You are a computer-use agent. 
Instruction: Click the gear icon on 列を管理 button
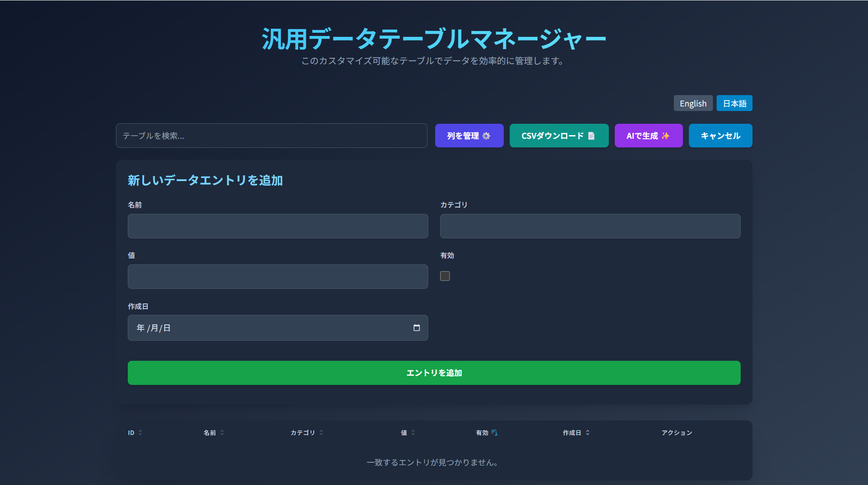point(486,136)
